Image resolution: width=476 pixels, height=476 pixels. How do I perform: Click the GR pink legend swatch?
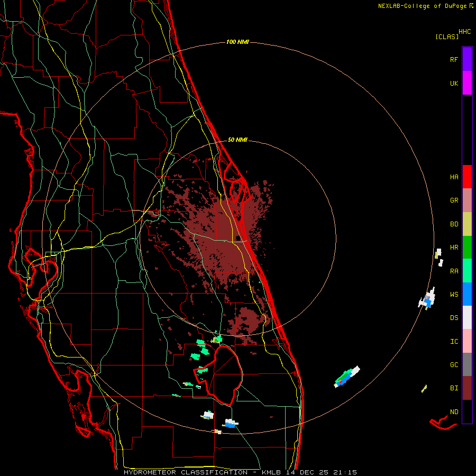point(467,200)
